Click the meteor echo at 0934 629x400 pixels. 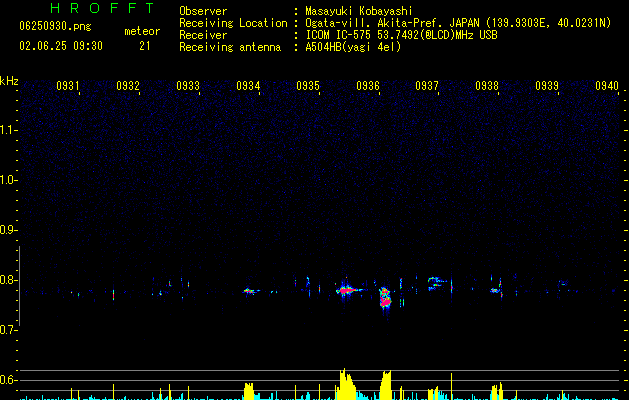tap(250, 291)
